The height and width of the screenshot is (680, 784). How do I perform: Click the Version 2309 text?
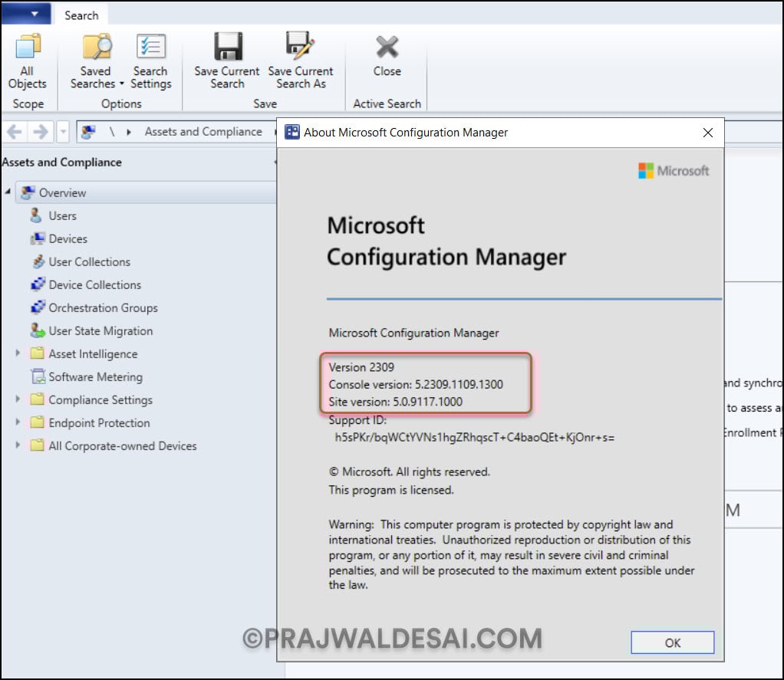point(361,367)
